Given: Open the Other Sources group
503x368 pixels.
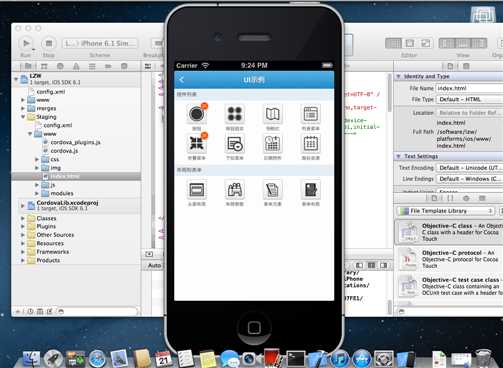Looking at the screenshot, I should click(55, 235).
